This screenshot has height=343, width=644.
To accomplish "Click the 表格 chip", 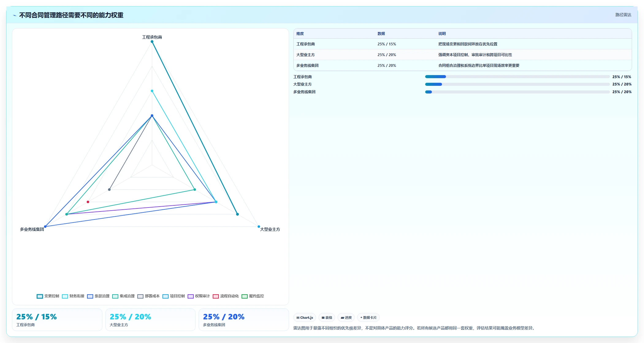I will pyautogui.click(x=327, y=318).
